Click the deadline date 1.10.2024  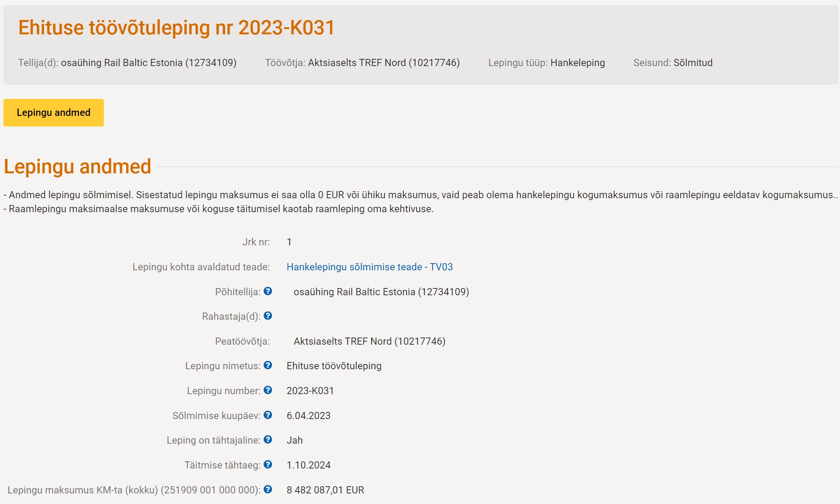click(309, 465)
